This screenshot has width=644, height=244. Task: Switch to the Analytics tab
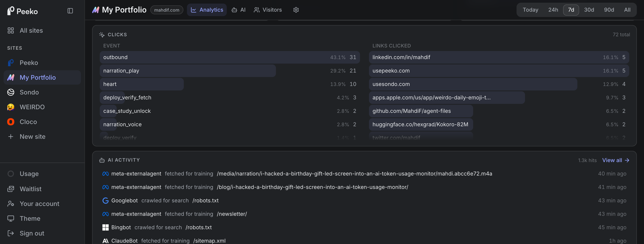coord(207,10)
